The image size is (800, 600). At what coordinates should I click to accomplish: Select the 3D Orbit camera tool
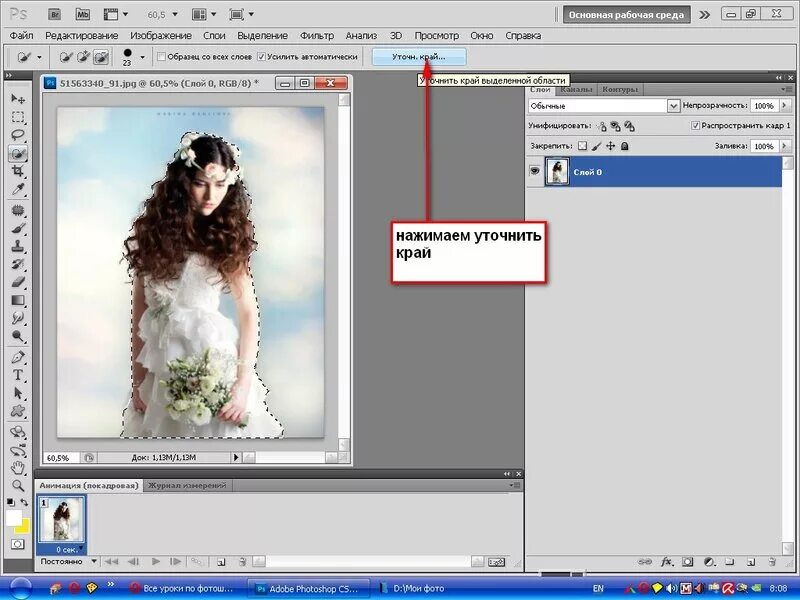click(x=18, y=450)
